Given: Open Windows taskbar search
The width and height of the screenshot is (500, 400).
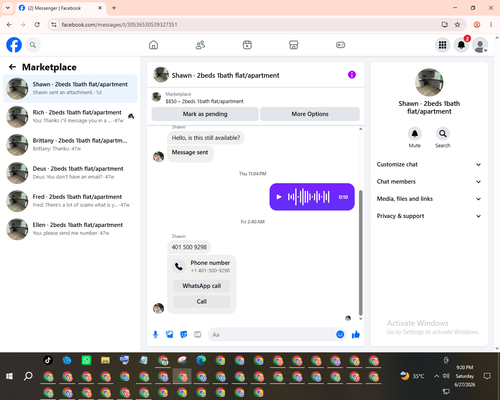Looking at the screenshot, I should pyautogui.click(x=28, y=376).
